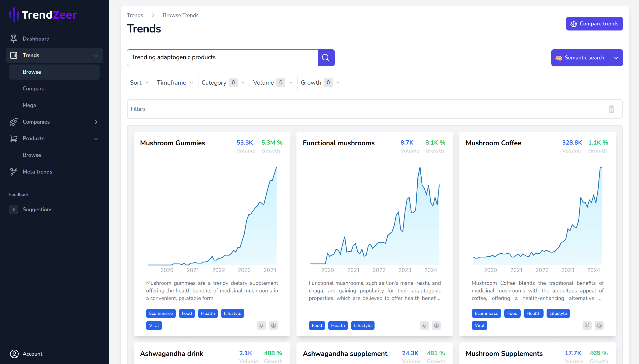Viewport: 639px width, 364px height.
Task: Open the Category filter dropdown
Action: (223, 83)
